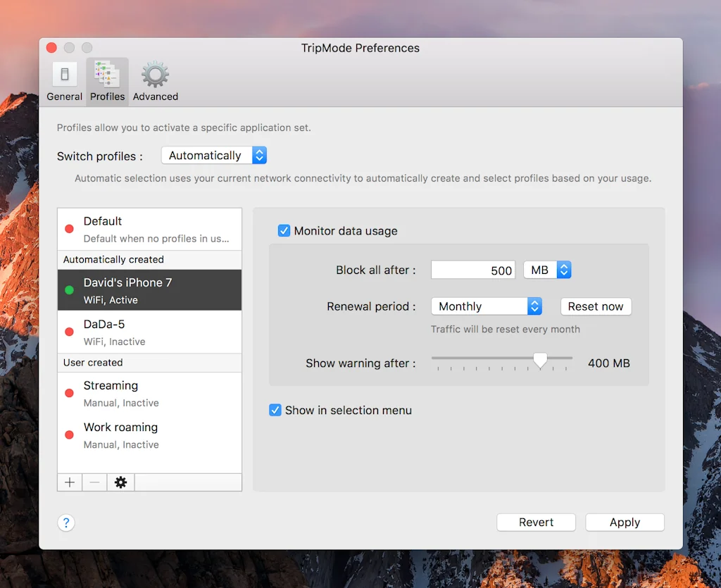Open the profile actions gear icon

point(120,482)
